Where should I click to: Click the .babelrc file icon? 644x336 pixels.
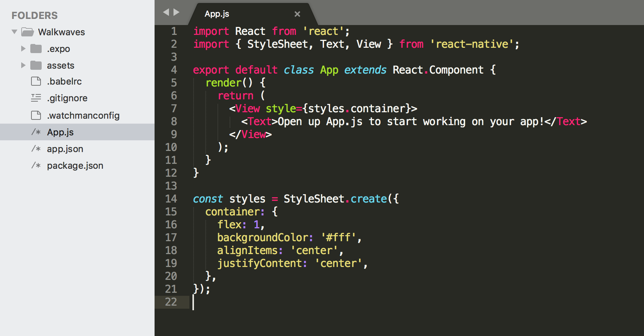pos(36,81)
